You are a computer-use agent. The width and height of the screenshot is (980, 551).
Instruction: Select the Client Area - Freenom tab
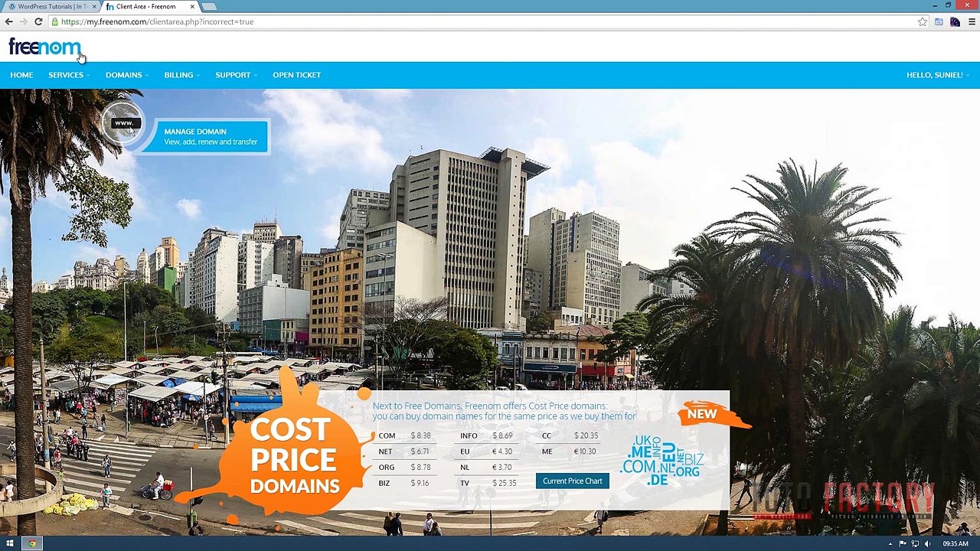pos(149,6)
